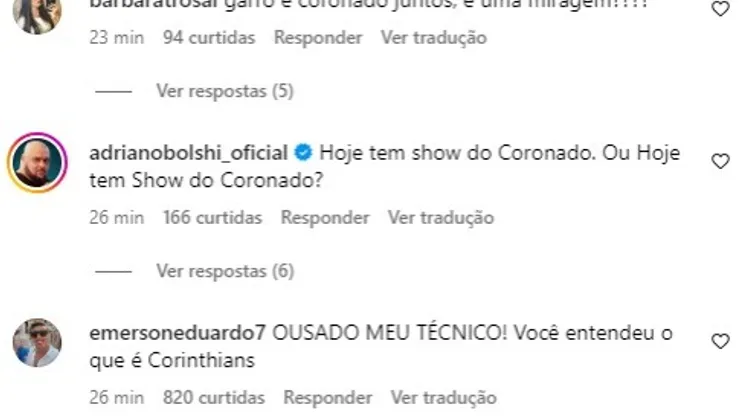Click Responder under the 820 curtidas comment
This screenshot has width=740, height=416.
[328, 398]
